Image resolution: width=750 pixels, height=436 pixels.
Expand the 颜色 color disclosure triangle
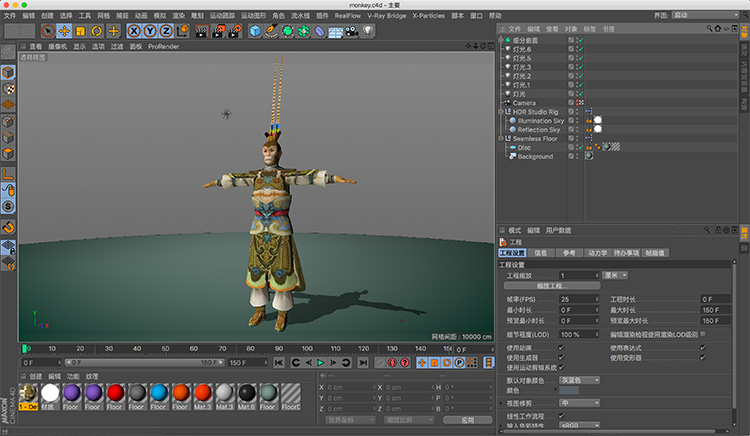tap(556, 391)
